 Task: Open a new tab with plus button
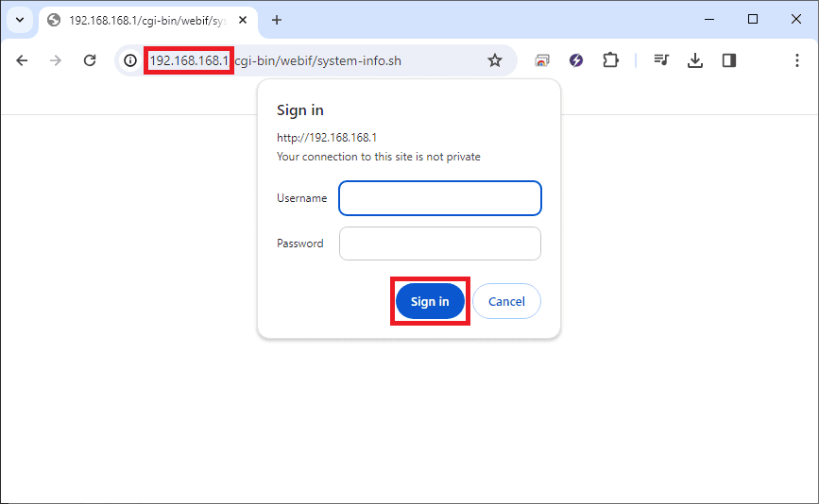tap(277, 20)
